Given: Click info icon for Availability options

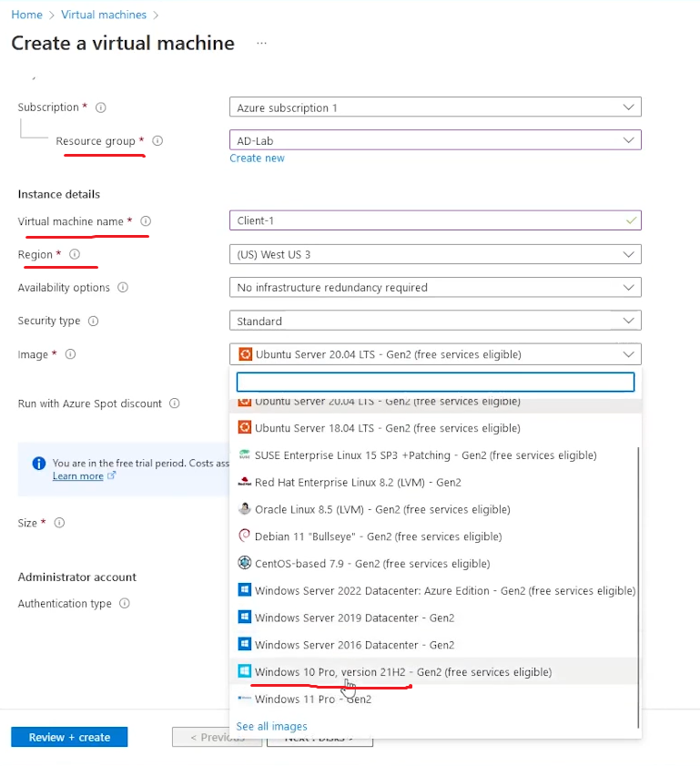Looking at the screenshot, I should (x=123, y=287).
